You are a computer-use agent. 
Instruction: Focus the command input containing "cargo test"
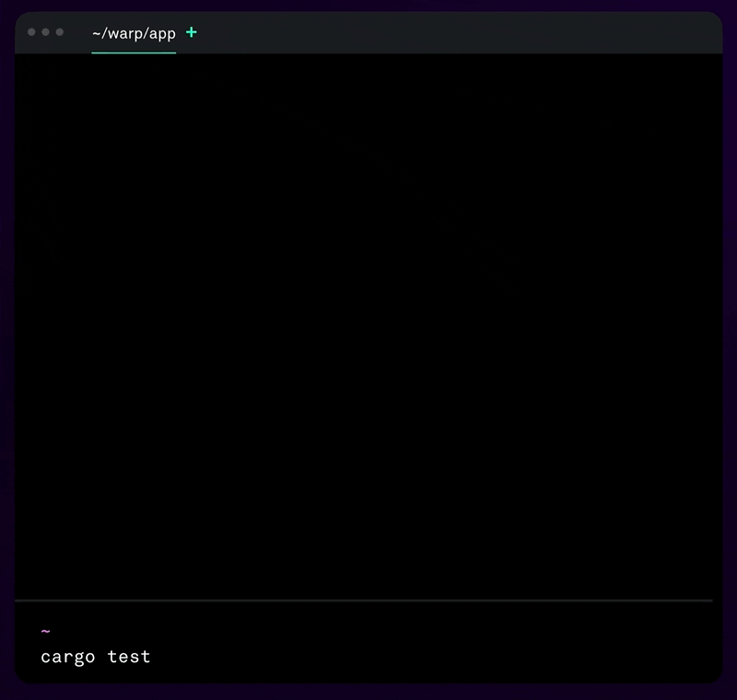pos(368,657)
